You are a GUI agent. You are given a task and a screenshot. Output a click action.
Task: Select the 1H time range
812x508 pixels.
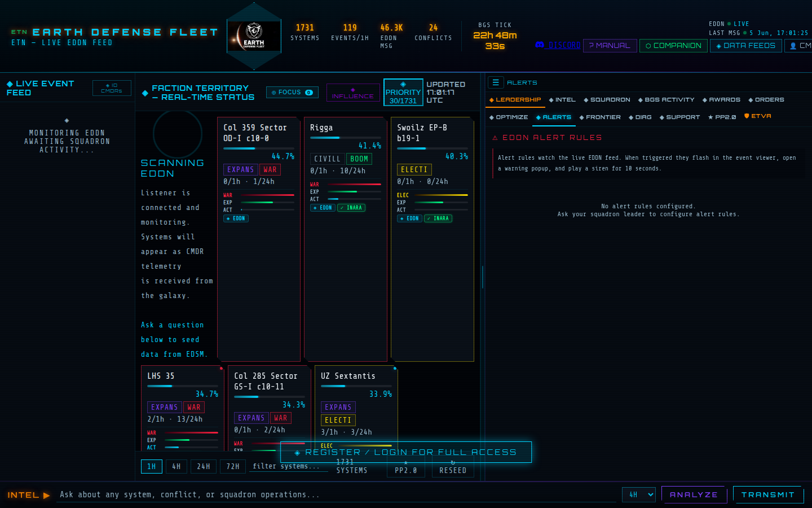pyautogui.click(x=152, y=467)
